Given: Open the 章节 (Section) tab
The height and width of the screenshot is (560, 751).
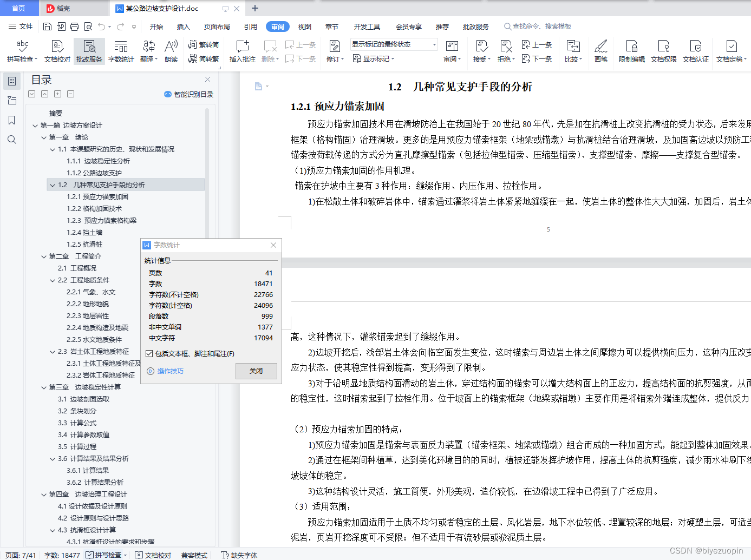Looking at the screenshot, I should pyautogui.click(x=332, y=27).
